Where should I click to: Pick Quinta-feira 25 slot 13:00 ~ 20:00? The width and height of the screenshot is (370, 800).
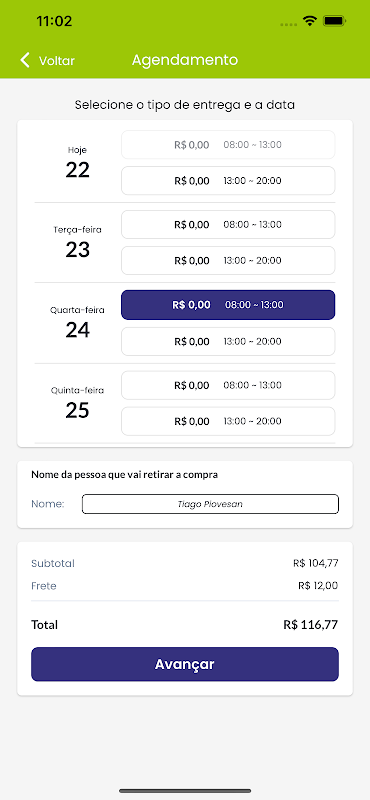[x=228, y=421]
